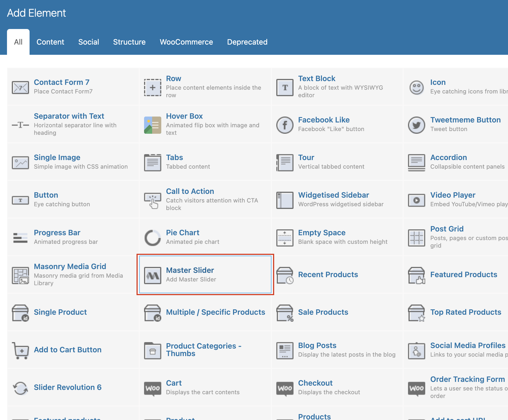The width and height of the screenshot is (508, 420).
Task: Switch to the All tab
Action: (x=18, y=42)
